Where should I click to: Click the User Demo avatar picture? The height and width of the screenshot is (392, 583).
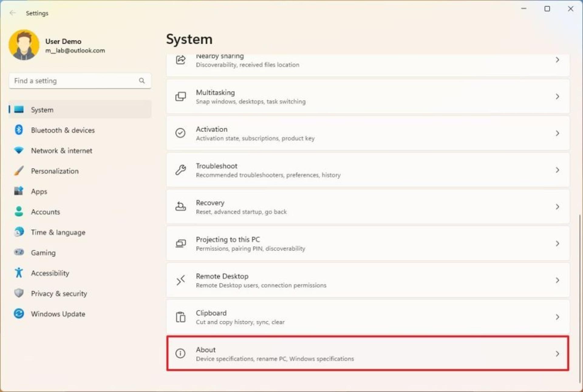coord(24,45)
